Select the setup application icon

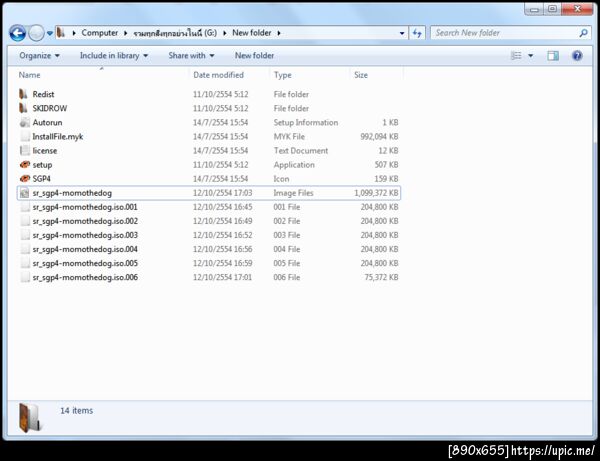tap(24, 165)
